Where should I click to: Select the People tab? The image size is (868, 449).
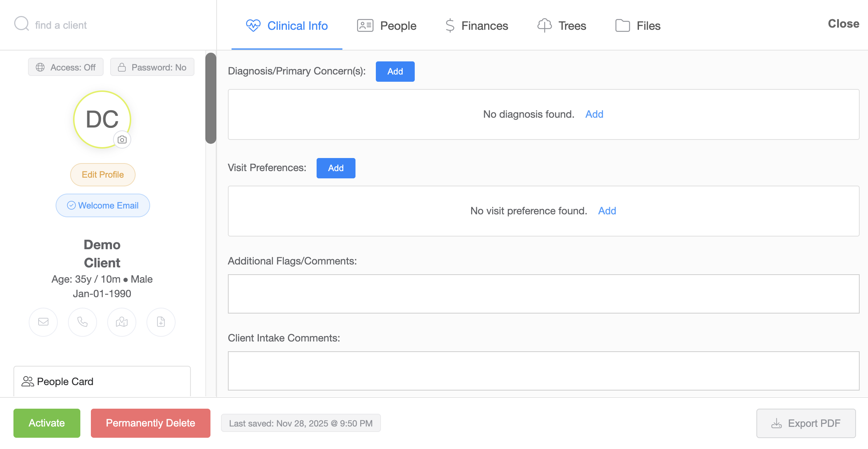tap(387, 26)
